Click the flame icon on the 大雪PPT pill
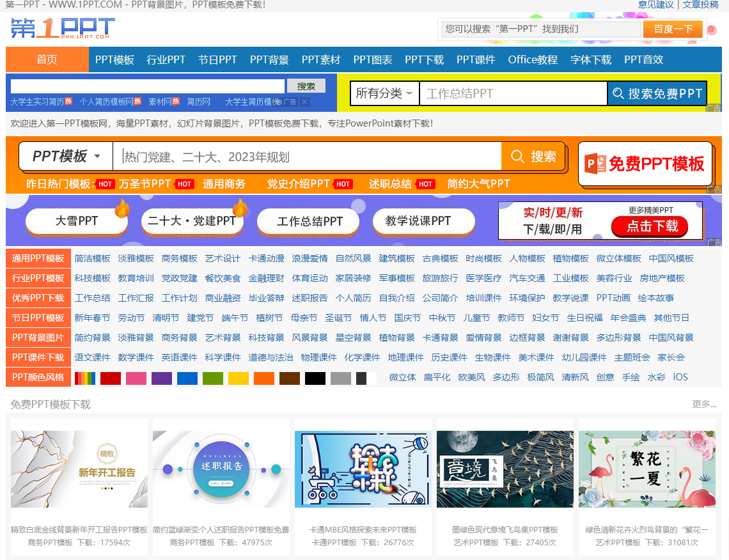The image size is (729, 560). click(x=121, y=208)
